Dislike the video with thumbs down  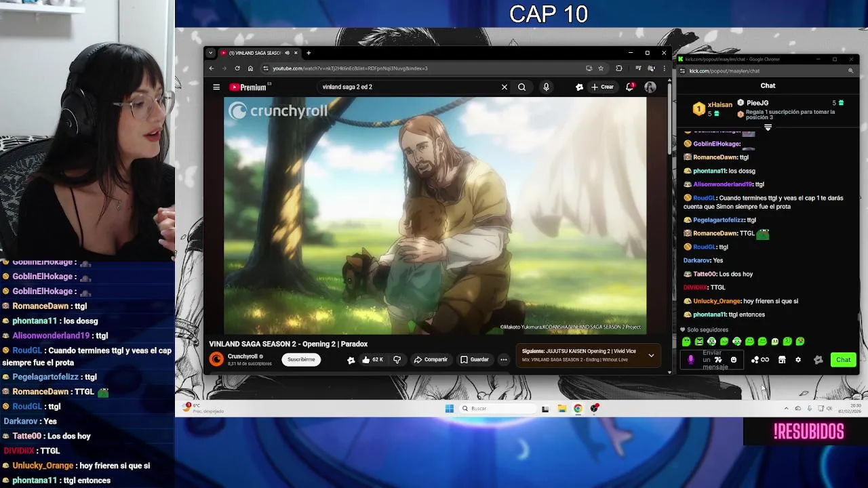pyautogui.click(x=397, y=359)
